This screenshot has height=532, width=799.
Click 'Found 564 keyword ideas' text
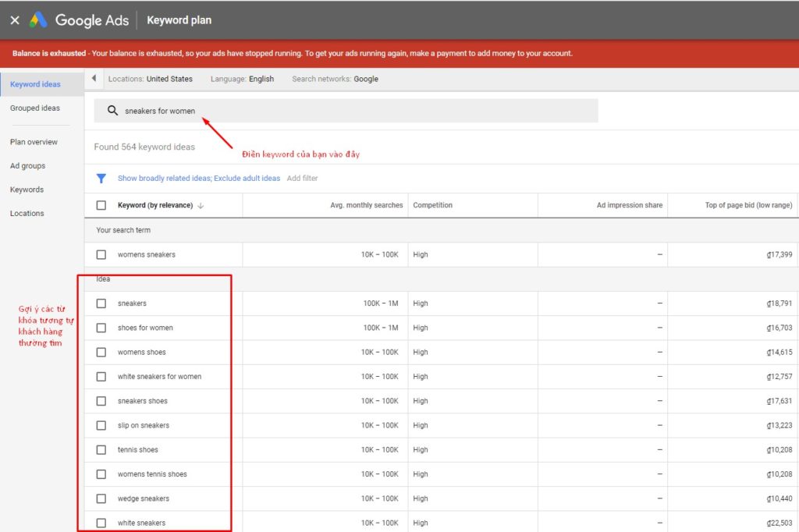(144, 147)
